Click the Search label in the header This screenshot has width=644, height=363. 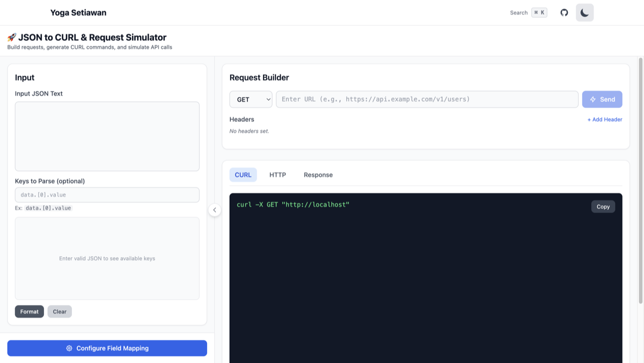(518, 12)
